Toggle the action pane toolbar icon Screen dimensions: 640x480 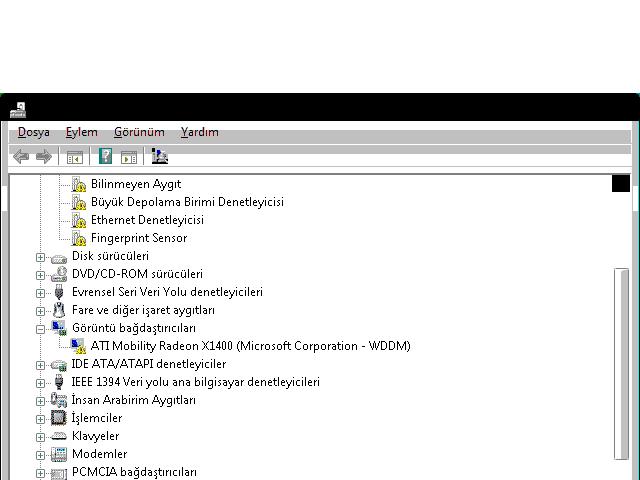tap(129, 157)
